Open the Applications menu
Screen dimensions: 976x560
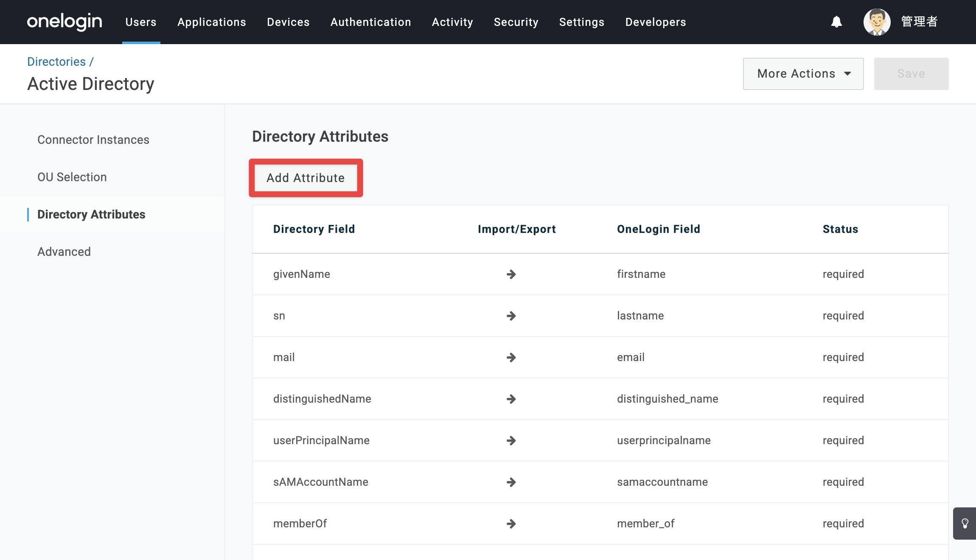point(212,22)
